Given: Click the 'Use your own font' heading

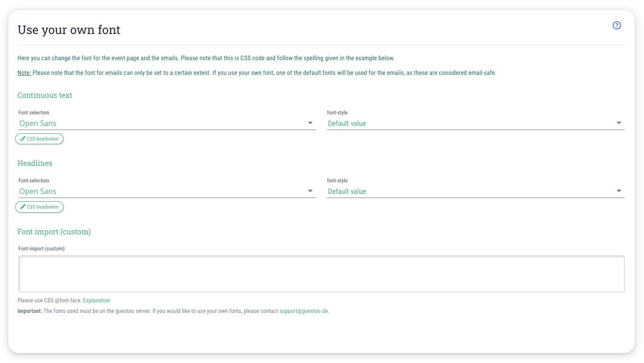Looking at the screenshot, I should [69, 30].
